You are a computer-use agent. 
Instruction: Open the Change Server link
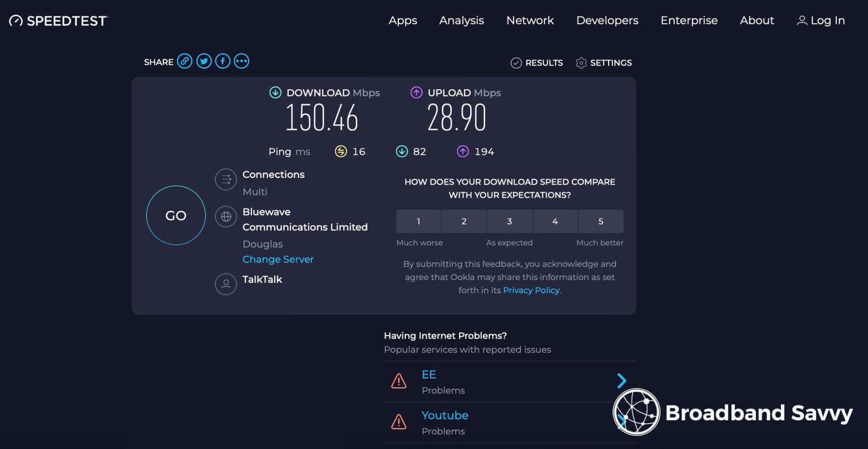pyautogui.click(x=278, y=259)
